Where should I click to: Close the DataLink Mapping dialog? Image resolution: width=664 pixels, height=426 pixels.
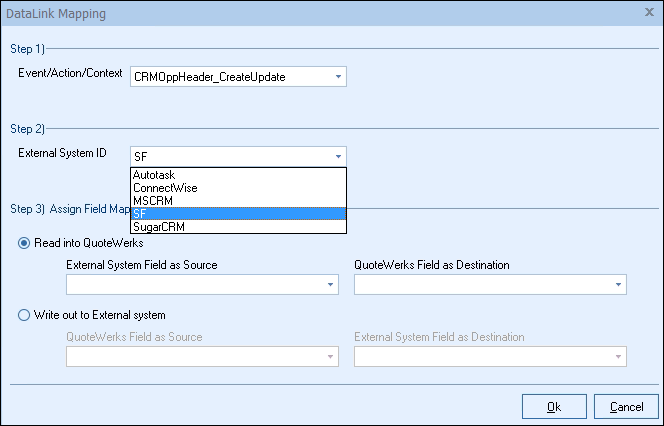[647, 14]
